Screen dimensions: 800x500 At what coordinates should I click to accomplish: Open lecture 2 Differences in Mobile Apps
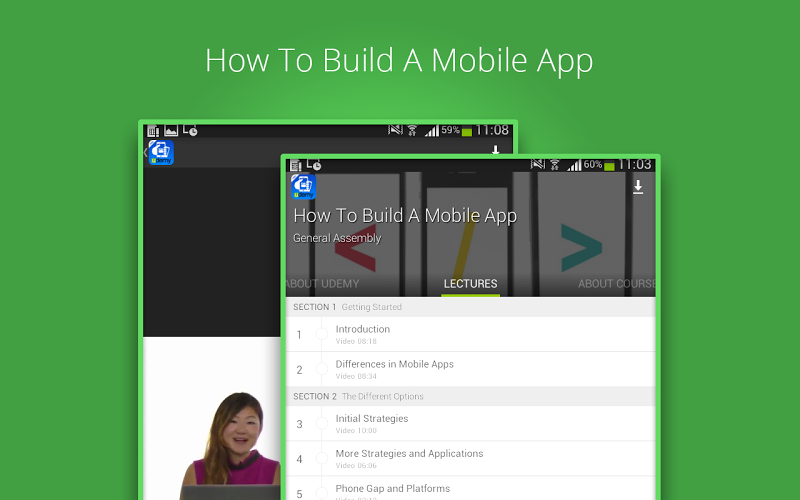pos(470,369)
